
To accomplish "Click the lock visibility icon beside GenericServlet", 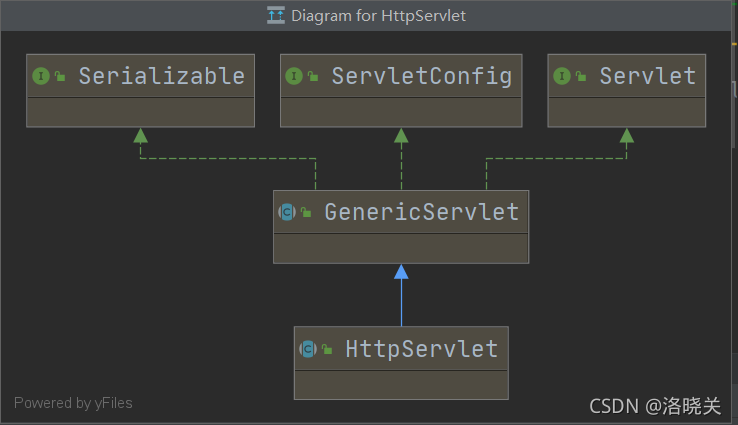I will pyautogui.click(x=306, y=212).
